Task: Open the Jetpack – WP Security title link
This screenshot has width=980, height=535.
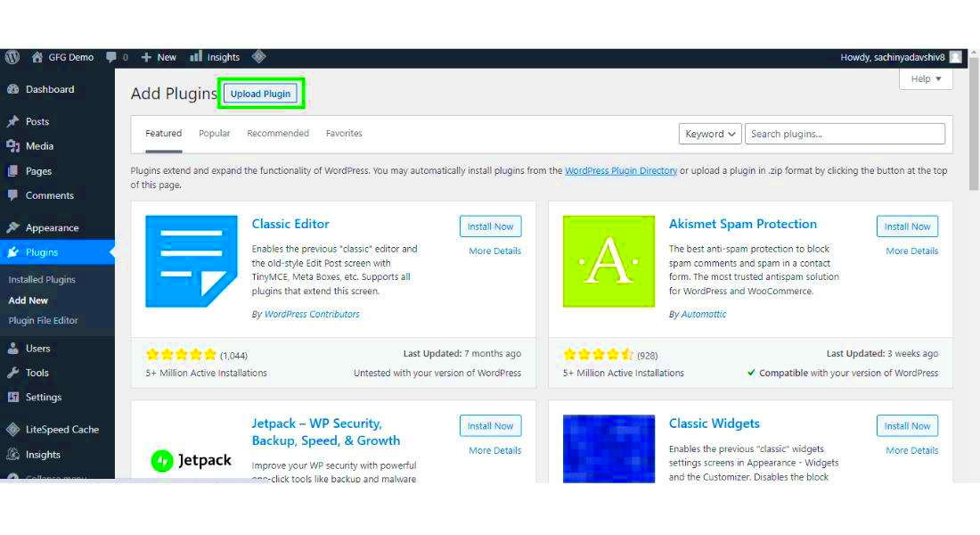Action: tap(325, 432)
